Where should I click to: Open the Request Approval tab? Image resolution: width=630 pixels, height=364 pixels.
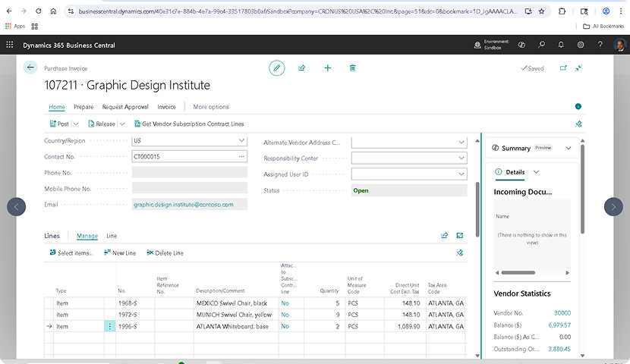point(125,107)
